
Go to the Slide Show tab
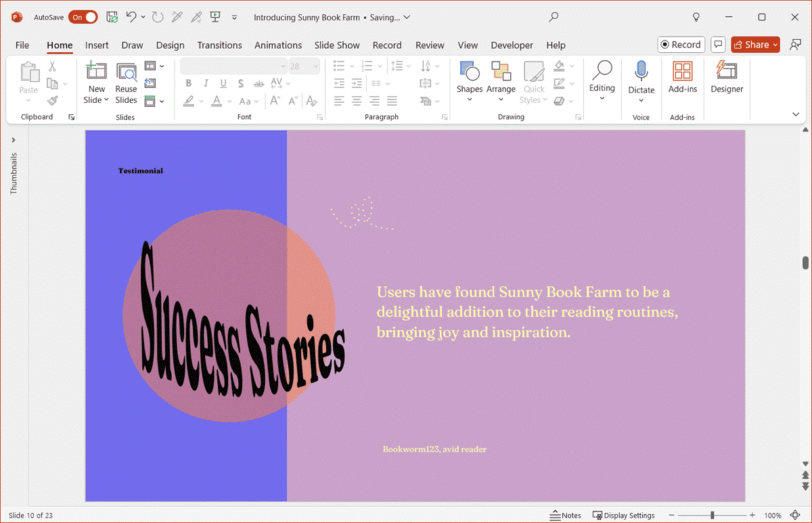(x=337, y=45)
